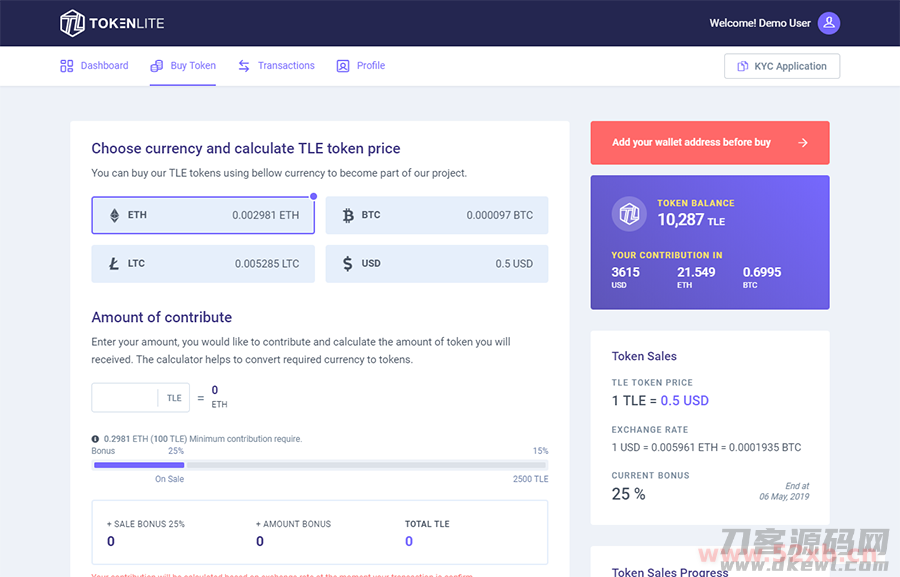
Task: Switch selection to LTC currency
Action: [x=203, y=263]
